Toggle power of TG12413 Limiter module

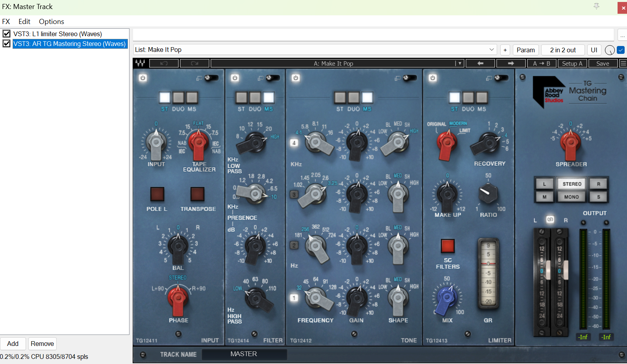point(433,78)
